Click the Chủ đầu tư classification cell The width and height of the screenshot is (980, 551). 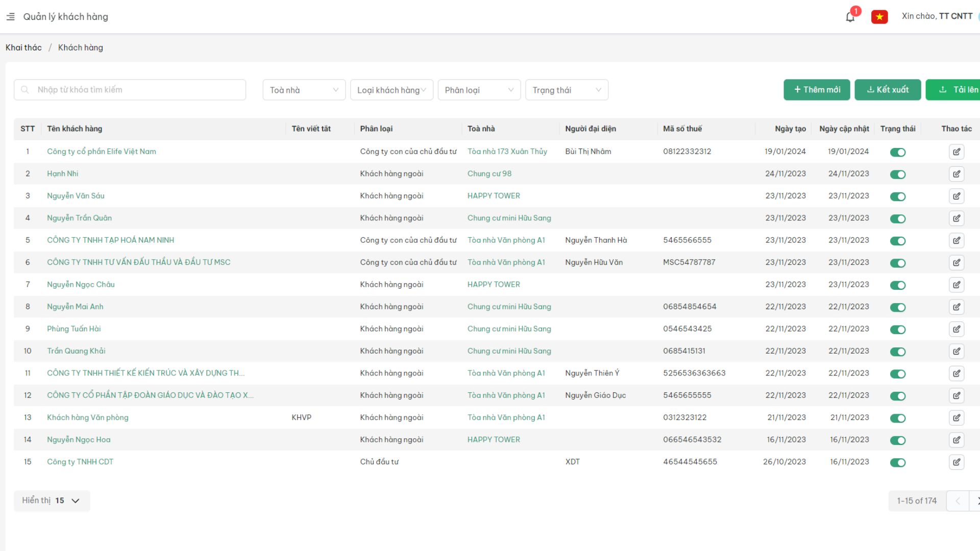coord(379,462)
